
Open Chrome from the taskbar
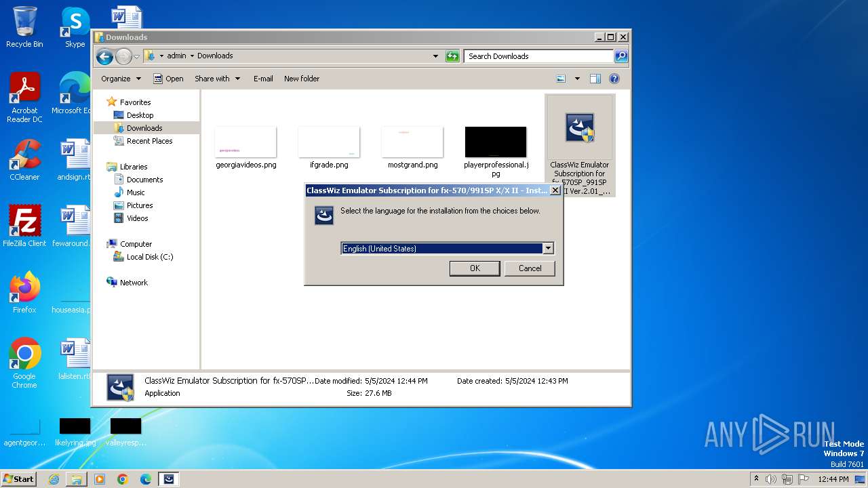click(x=123, y=479)
